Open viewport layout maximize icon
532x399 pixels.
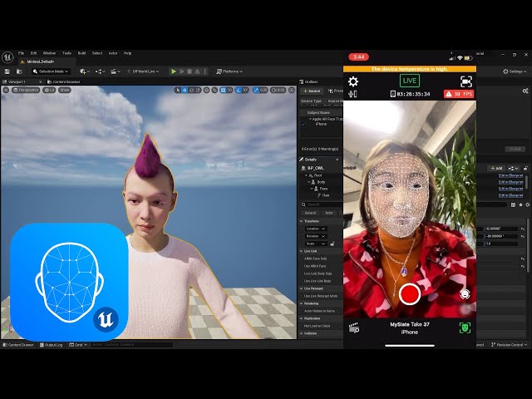[292, 91]
